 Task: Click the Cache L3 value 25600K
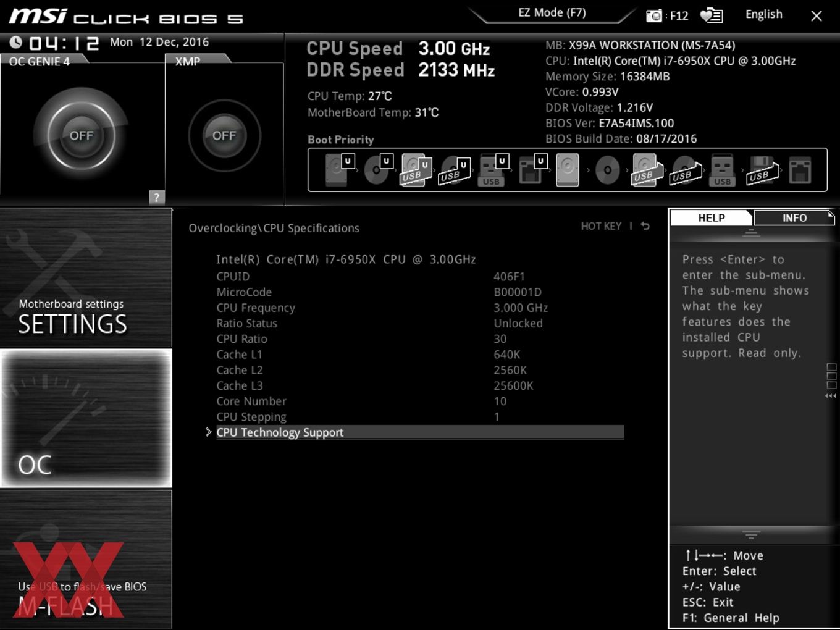tap(513, 385)
